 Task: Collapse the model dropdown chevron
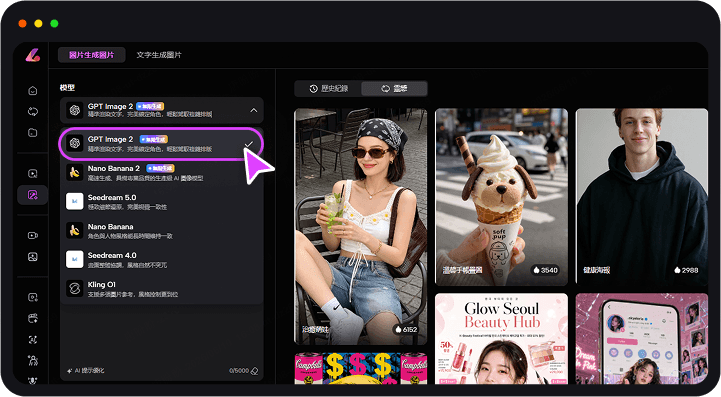tap(254, 110)
